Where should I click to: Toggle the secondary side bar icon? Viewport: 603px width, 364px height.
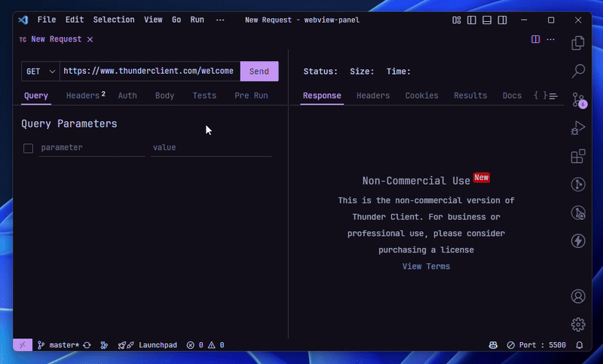pos(502,20)
